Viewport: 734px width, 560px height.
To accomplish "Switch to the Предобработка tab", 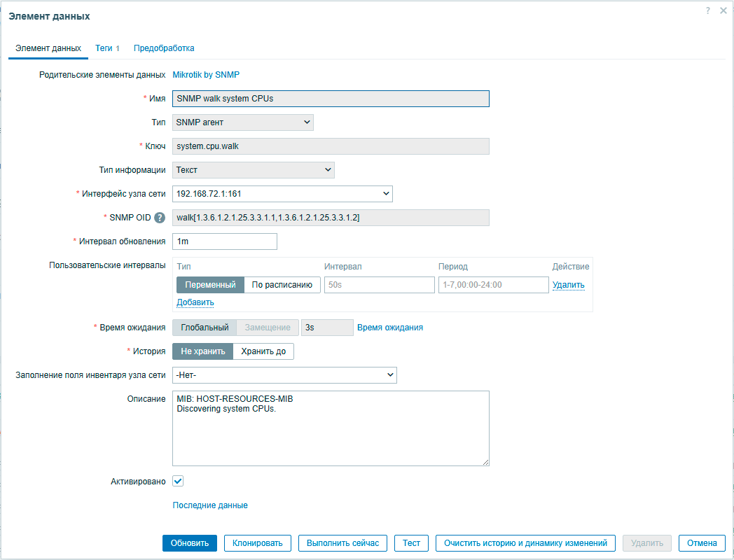I will point(164,48).
